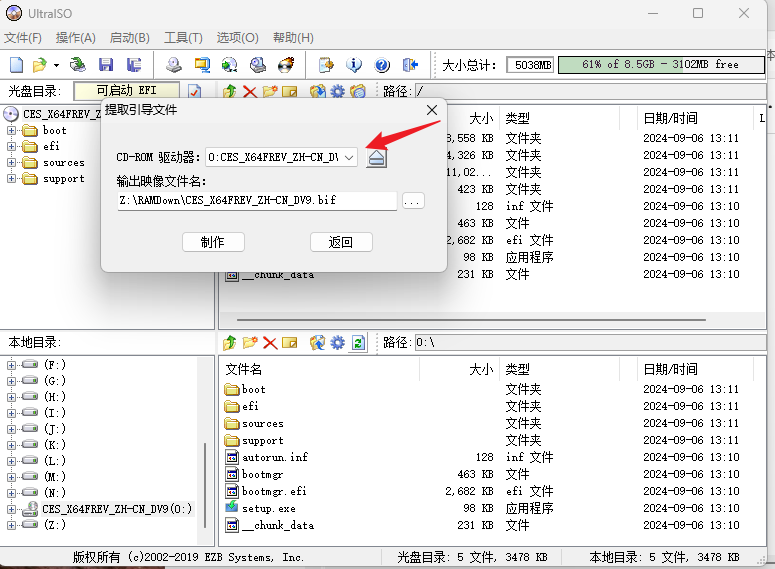Screen dimensions: 775x569
Task: Click the Up-folder icon in local directory toolbar
Action: coord(229,342)
